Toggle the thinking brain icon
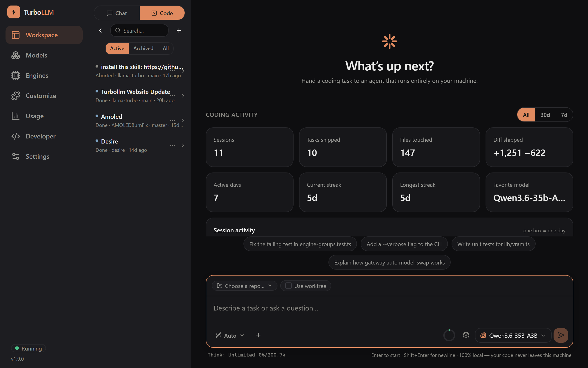This screenshot has width=588, height=368. click(x=466, y=335)
